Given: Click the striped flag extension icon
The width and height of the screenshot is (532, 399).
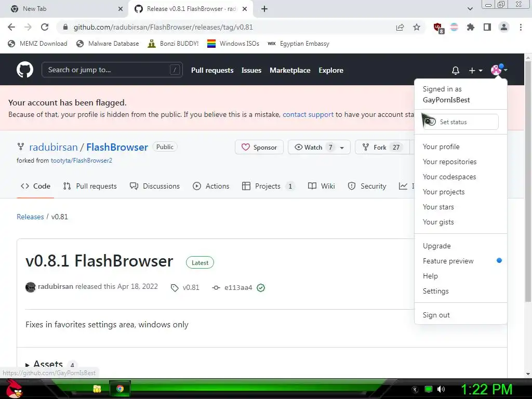Looking at the screenshot, I should [x=454, y=27].
